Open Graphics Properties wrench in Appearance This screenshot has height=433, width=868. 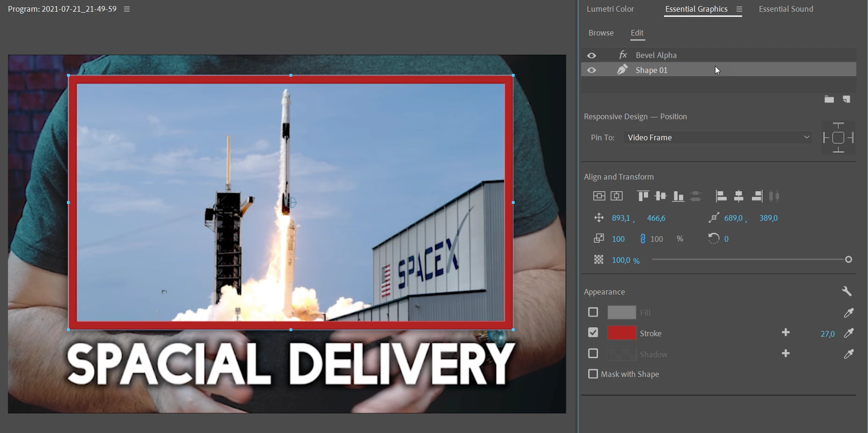846,291
